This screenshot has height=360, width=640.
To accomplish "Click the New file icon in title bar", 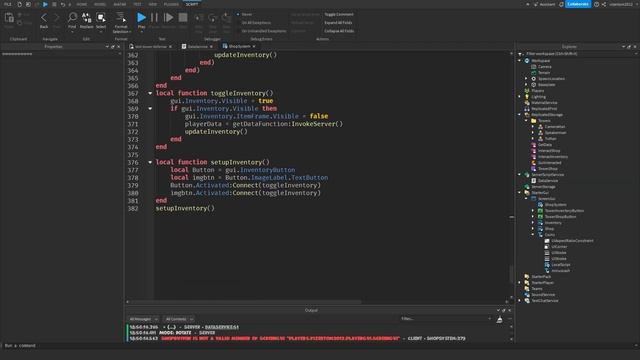I will coord(19,4).
